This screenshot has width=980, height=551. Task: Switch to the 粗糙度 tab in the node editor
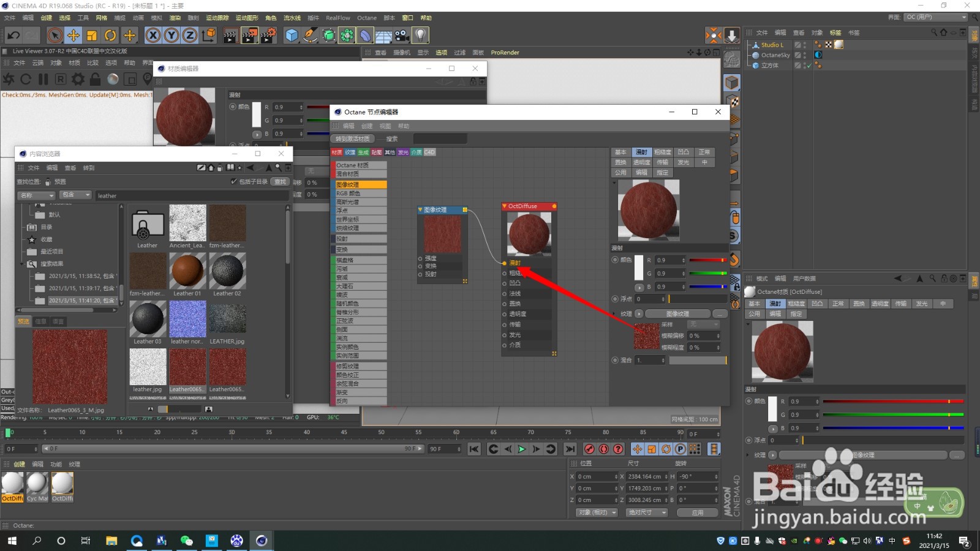click(x=662, y=152)
